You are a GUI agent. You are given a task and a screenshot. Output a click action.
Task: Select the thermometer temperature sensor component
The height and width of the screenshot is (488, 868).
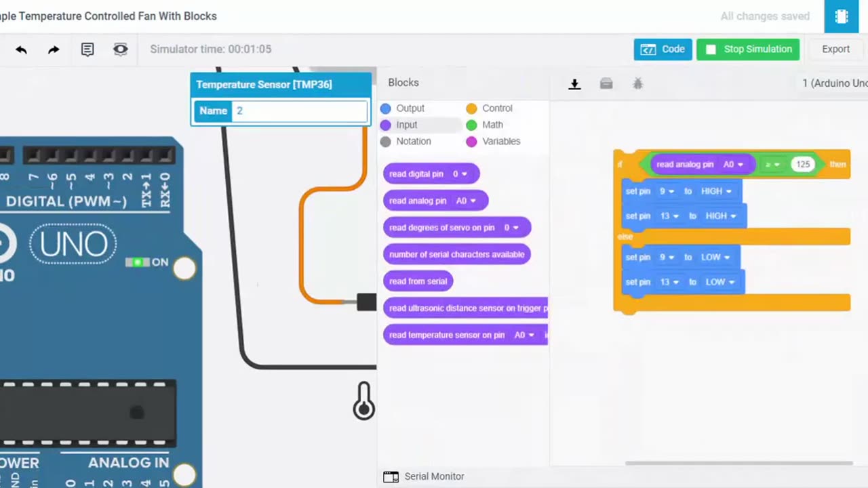(363, 400)
